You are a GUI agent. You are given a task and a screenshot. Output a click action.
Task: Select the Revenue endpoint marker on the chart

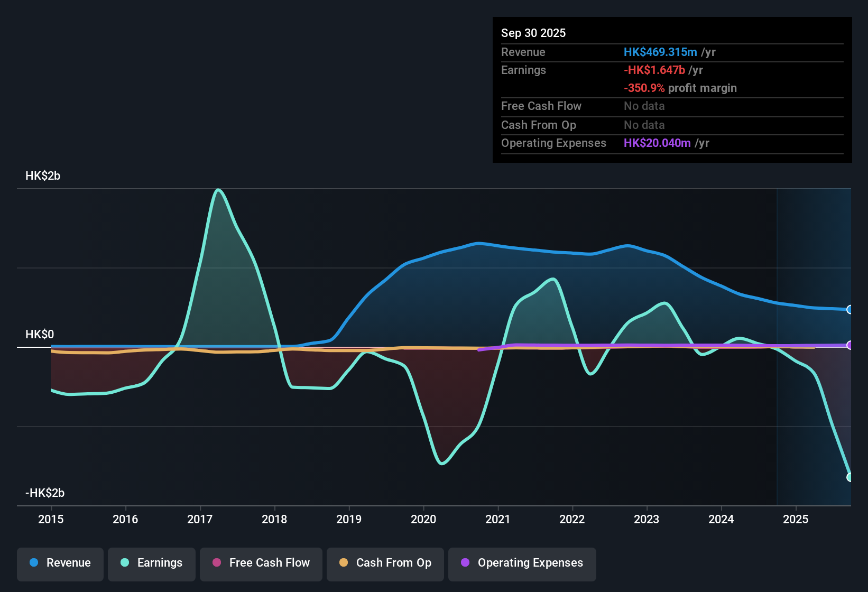[x=850, y=309]
